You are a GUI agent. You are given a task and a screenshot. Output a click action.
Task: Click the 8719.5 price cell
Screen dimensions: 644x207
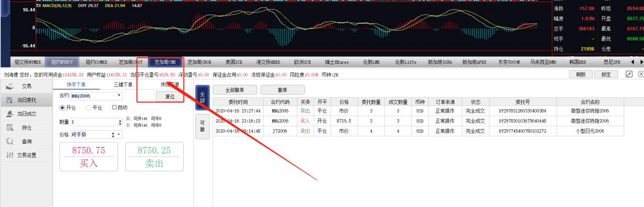(x=344, y=121)
